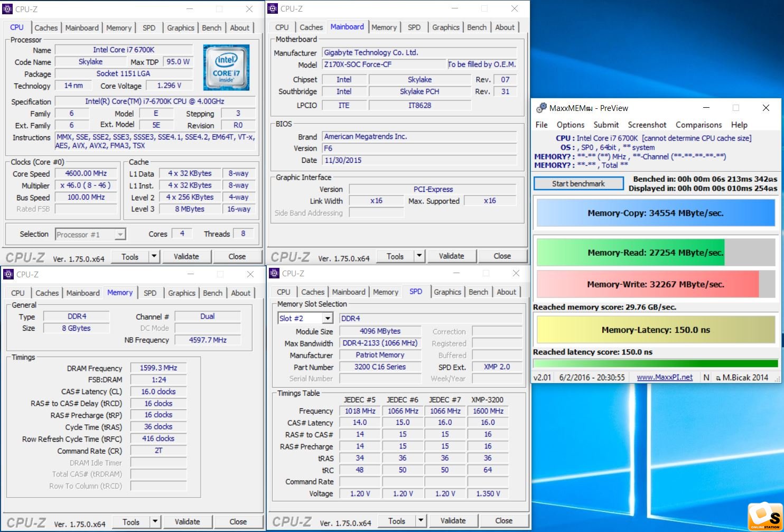The width and height of the screenshot is (784, 532).
Task: Open Mainboard tab in Memory window
Action: click(83, 293)
